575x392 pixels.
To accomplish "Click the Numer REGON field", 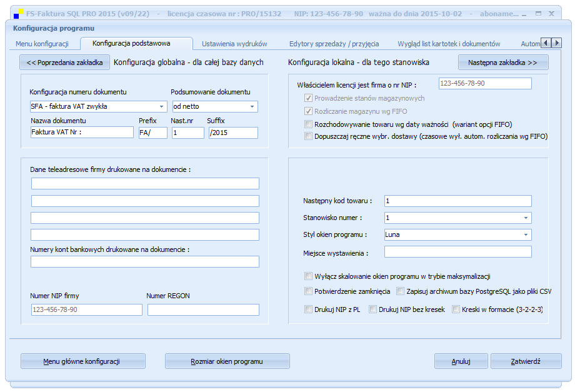I will (x=203, y=309).
